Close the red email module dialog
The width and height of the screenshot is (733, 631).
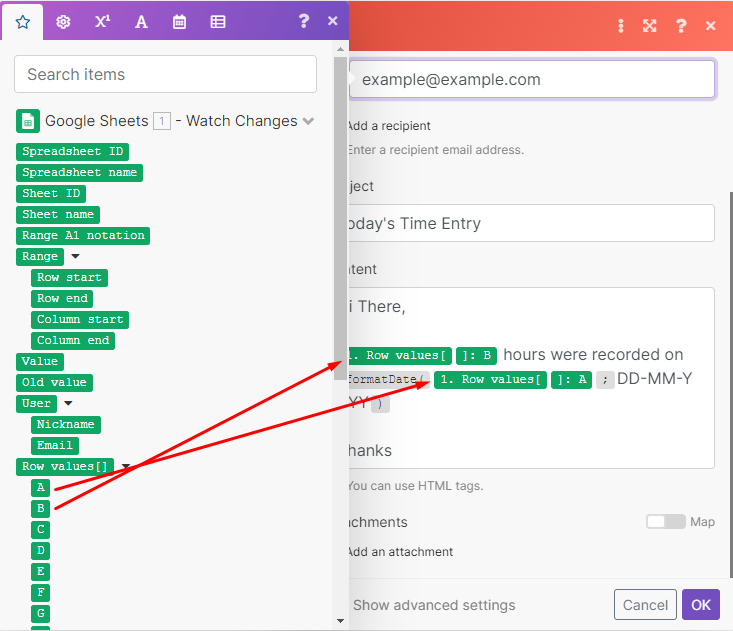711,26
